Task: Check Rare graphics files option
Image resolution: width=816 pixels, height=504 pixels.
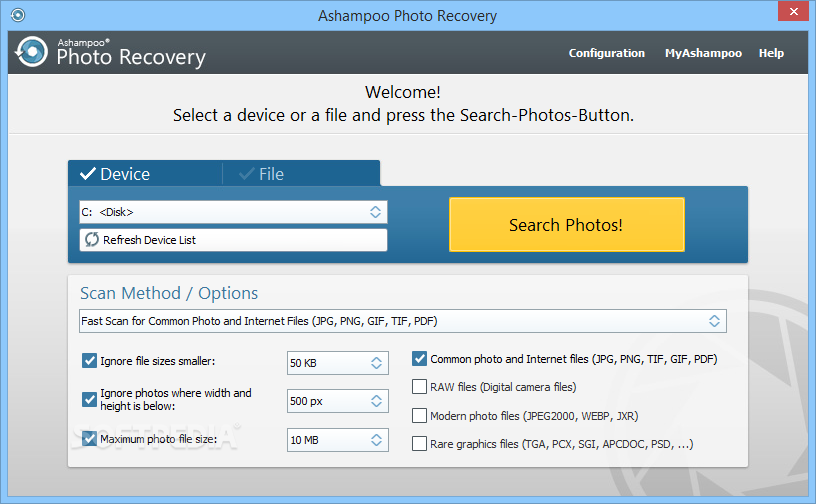Action: (419, 444)
